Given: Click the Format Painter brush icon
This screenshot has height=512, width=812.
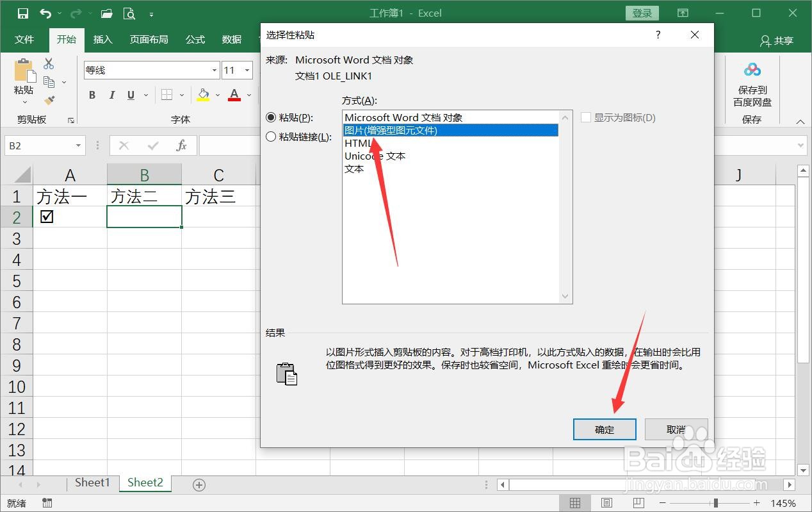Looking at the screenshot, I should click(x=49, y=100).
